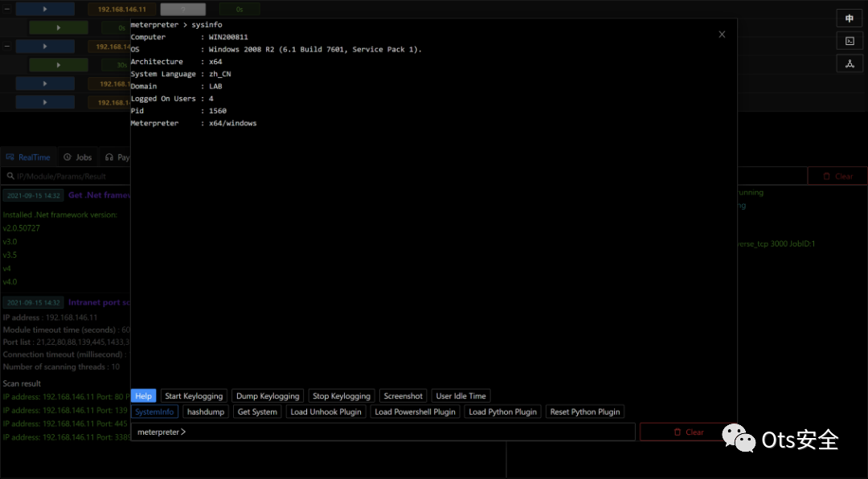Collapse the host row above the 30s session
Viewport: 868px width, 479px height.
click(7, 47)
